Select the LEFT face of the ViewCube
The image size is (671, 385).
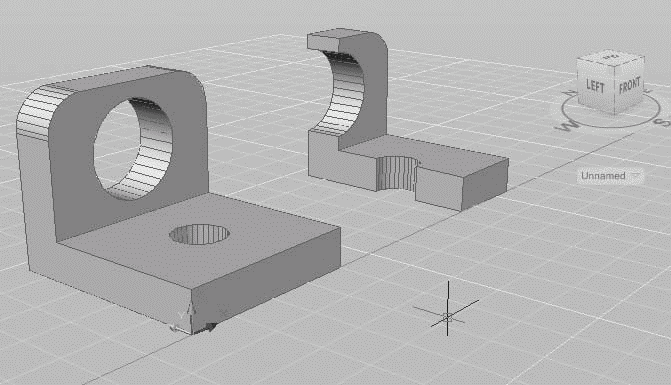pos(595,85)
